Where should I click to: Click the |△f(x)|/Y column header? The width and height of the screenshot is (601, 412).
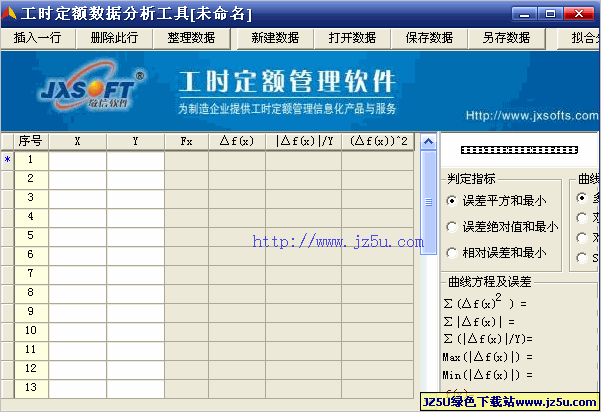pos(303,141)
